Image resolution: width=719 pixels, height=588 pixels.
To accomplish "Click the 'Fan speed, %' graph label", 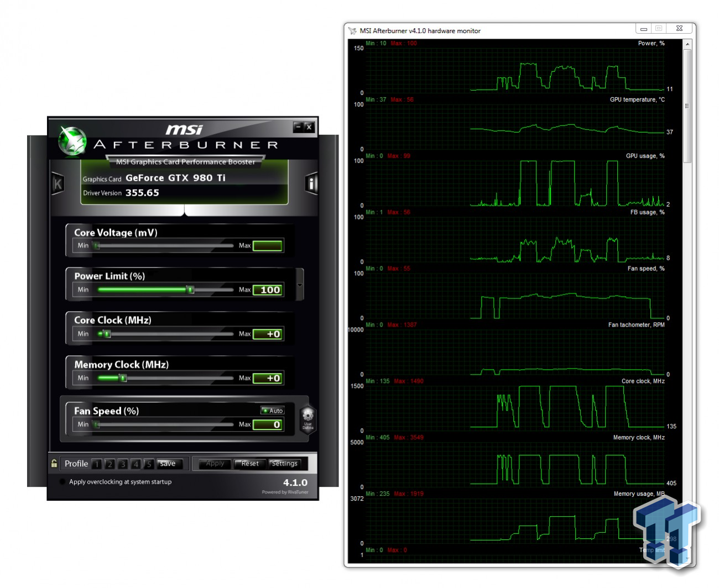I will pyautogui.click(x=646, y=269).
